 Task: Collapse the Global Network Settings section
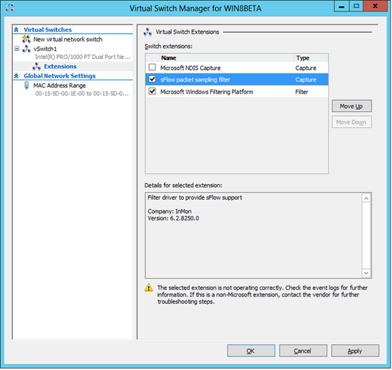16,76
